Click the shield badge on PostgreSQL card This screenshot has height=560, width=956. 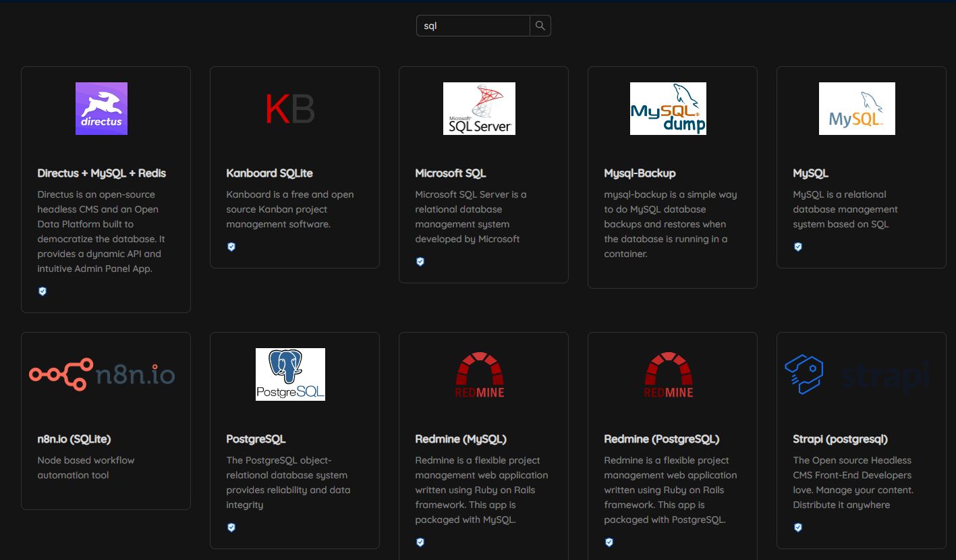[231, 528]
